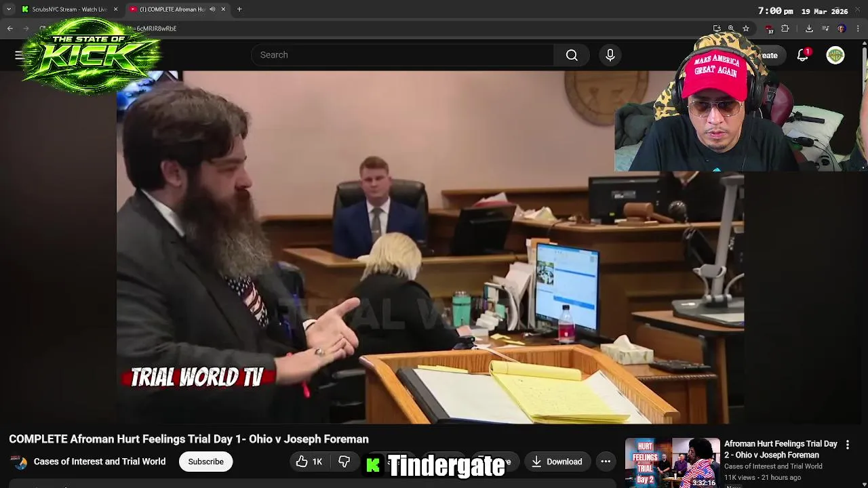Open the browser profile avatar
The height and width of the screenshot is (488, 868).
tap(842, 28)
